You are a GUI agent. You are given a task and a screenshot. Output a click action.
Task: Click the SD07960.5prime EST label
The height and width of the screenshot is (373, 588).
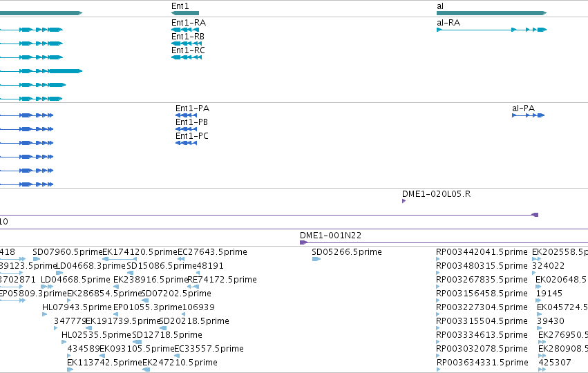point(68,252)
